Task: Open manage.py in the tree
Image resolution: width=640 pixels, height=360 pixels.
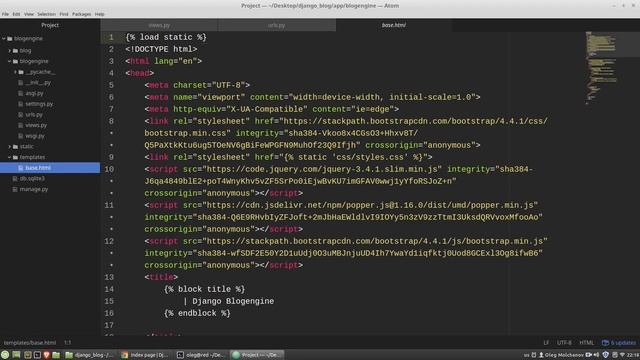Action: 34,189
